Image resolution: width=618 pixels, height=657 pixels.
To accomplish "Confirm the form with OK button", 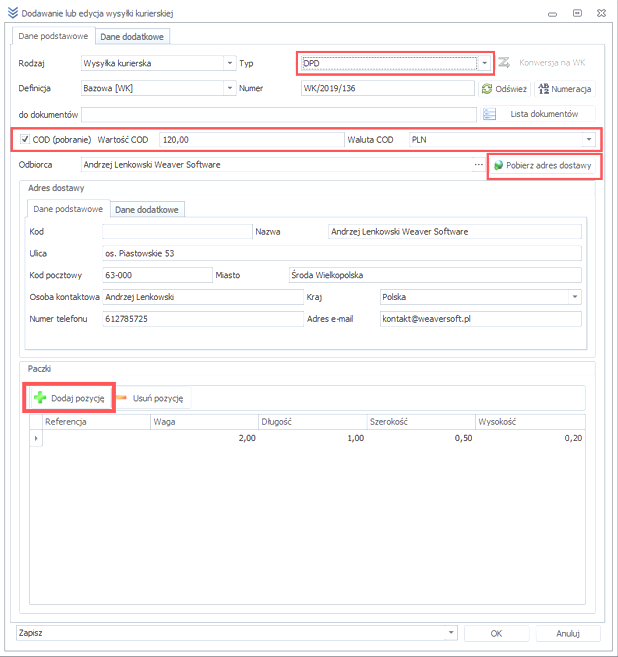I will (x=496, y=633).
